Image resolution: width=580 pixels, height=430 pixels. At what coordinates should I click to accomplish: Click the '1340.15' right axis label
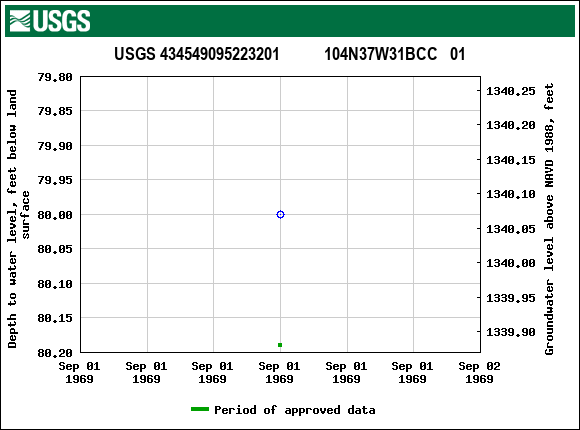(510, 160)
